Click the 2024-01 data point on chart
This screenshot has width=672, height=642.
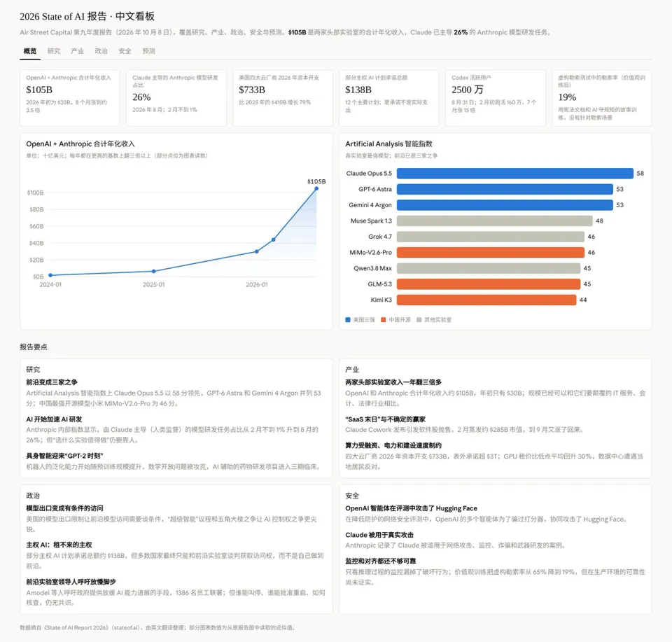[x=50, y=275]
